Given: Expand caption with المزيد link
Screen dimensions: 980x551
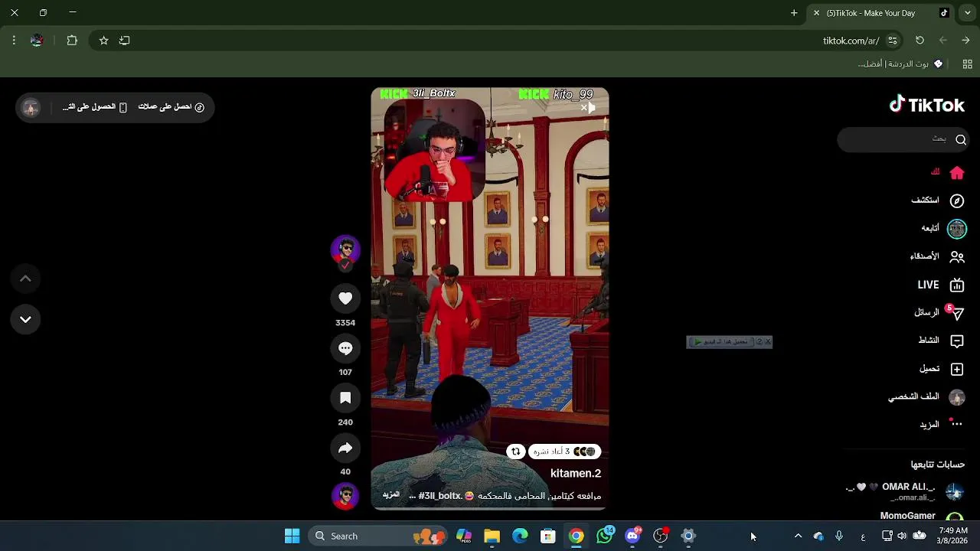Looking at the screenshot, I should [391, 495].
